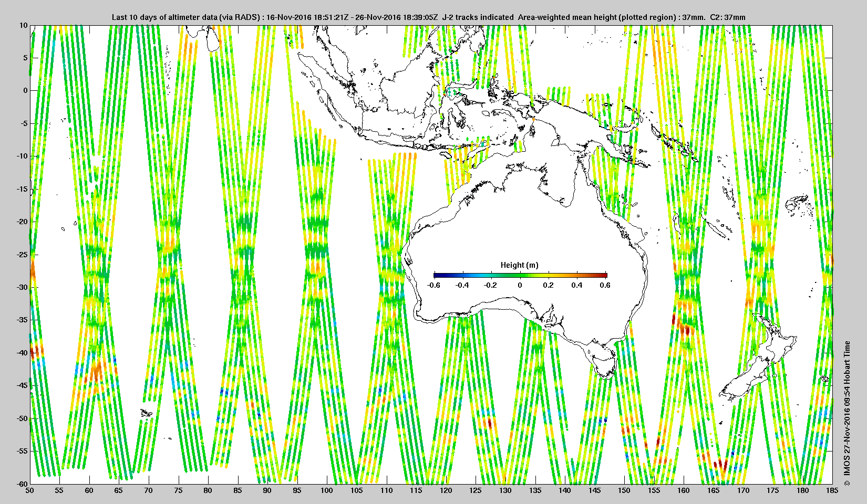Click latitude tick label '-20' on left axis
The height and width of the screenshot is (504, 867).
(22, 222)
